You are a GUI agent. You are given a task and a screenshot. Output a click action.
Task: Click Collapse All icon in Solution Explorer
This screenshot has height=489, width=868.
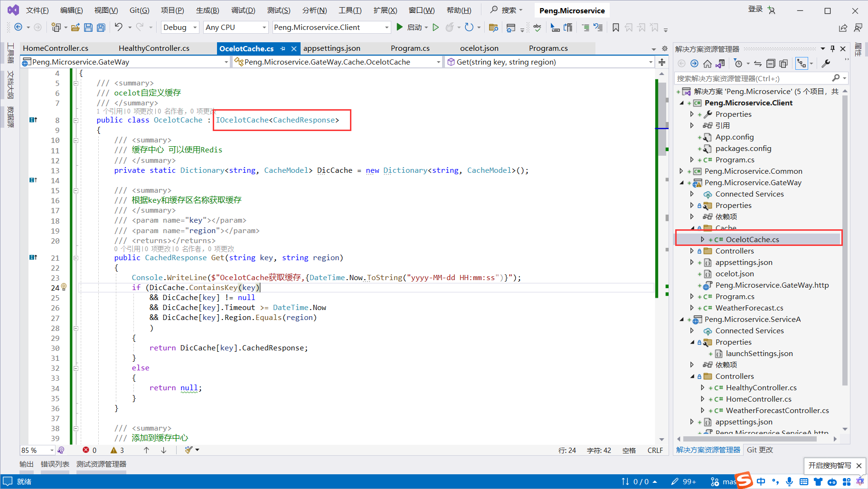(771, 64)
